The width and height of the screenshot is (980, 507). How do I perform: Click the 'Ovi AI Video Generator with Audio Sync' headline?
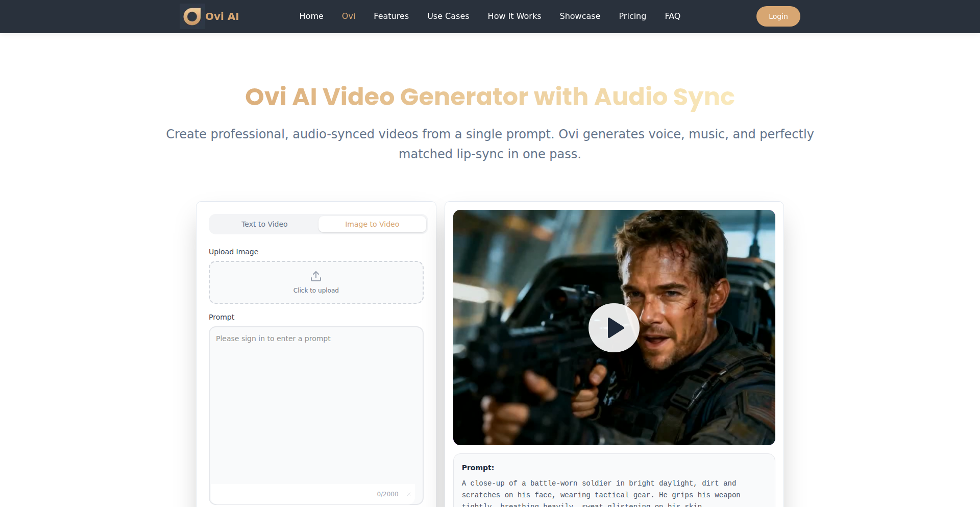coord(490,96)
